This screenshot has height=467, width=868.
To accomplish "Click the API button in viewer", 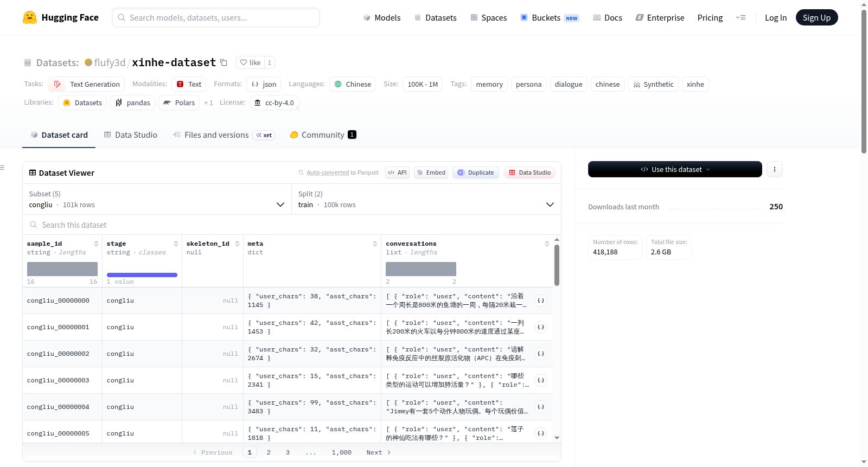I will tap(397, 172).
